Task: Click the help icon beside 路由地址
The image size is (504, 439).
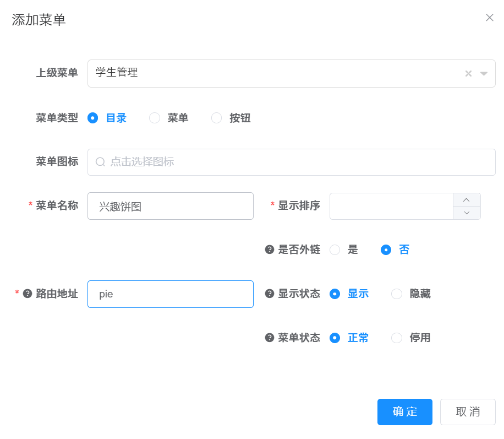Action: point(28,294)
